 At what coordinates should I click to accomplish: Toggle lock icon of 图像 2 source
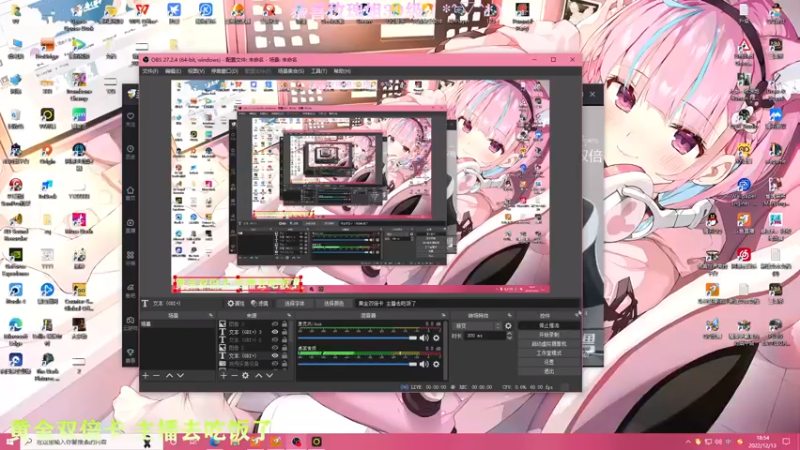(285, 348)
